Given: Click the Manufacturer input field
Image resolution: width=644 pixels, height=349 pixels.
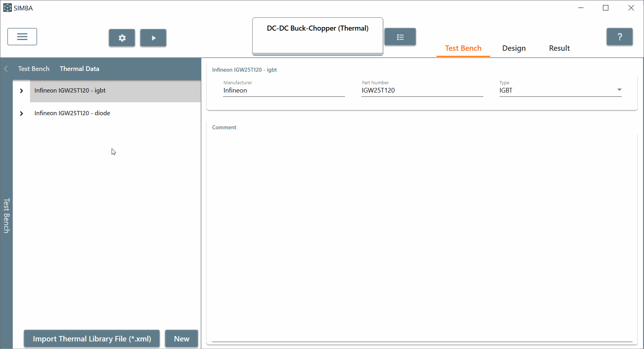Looking at the screenshot, I should (284, 90).
